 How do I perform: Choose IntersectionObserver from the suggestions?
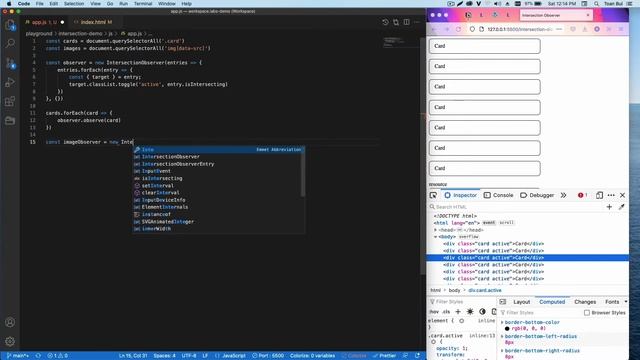[x=218, y=157]
